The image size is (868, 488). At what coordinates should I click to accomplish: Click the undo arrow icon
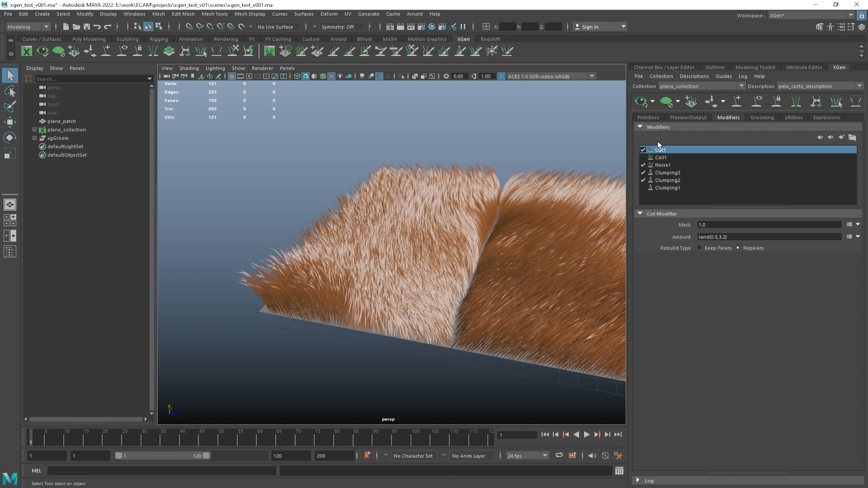tap(97, 27)
